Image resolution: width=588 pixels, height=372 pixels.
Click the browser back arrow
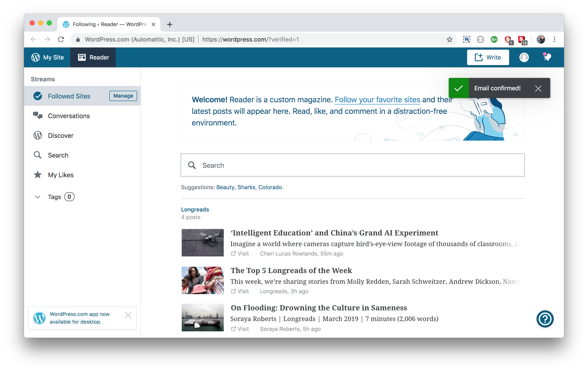coord(33,39)
